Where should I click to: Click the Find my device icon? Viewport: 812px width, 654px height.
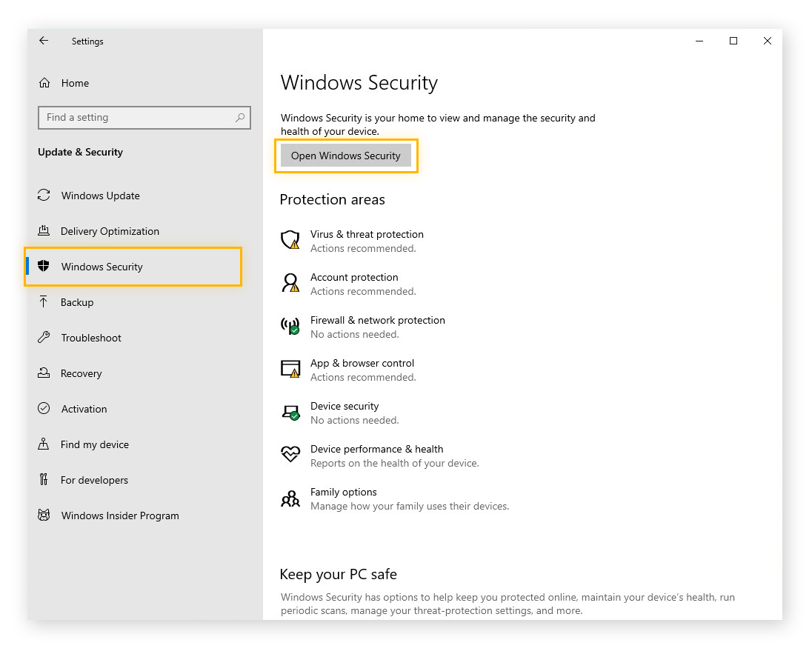[x=44, y=444]
